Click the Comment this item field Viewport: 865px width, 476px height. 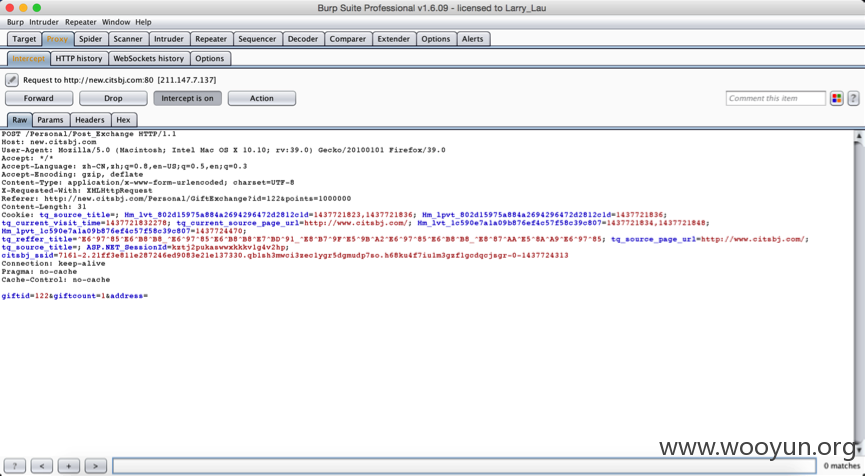pyautogui.click(x=775, y=98)
